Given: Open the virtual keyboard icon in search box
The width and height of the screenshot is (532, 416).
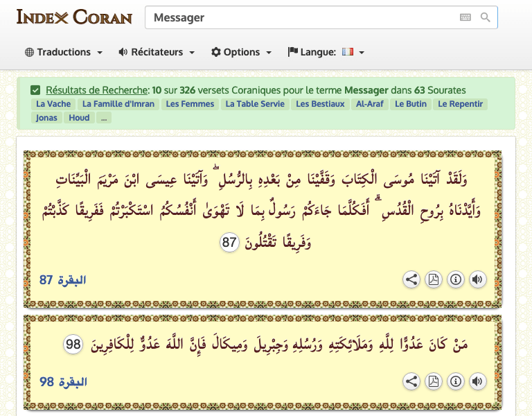Looking at the screenshot, I should point(465,17).
